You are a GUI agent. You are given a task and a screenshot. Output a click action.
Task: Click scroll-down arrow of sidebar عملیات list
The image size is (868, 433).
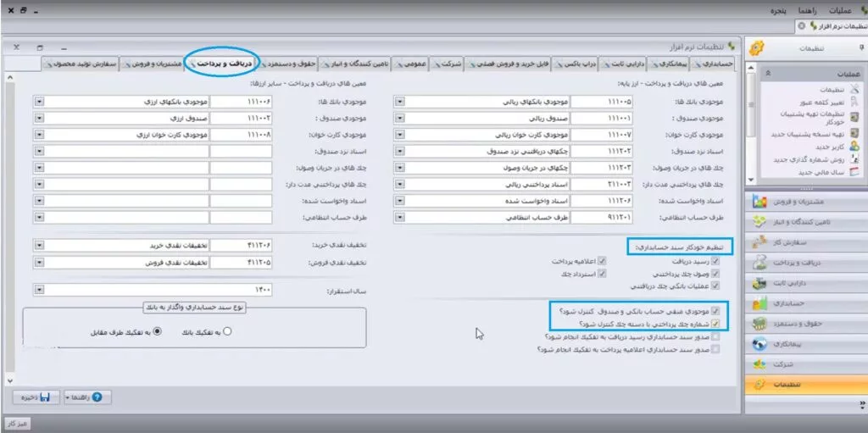tap(751, 180)
